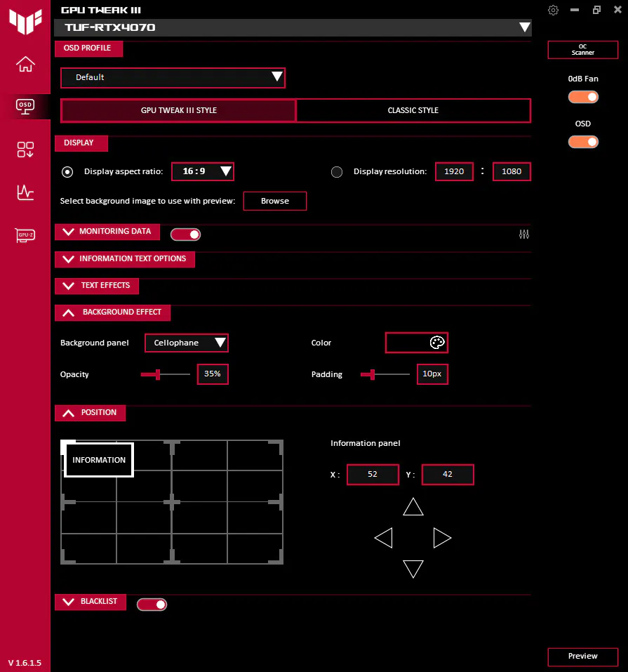Expand the Information Text Options section
The width and height of the screenshot is (628, 672).
click(125, 259)
